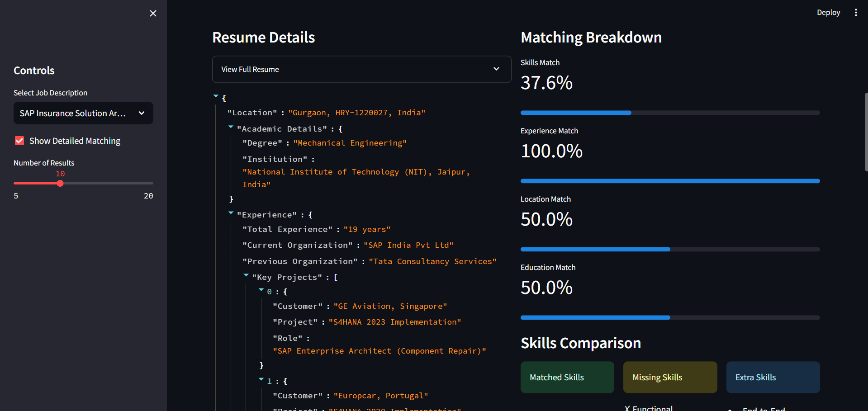Click the "SAP Enterprise Architect (Component Repair)" role
868x411 pixels.
[379, 351]
